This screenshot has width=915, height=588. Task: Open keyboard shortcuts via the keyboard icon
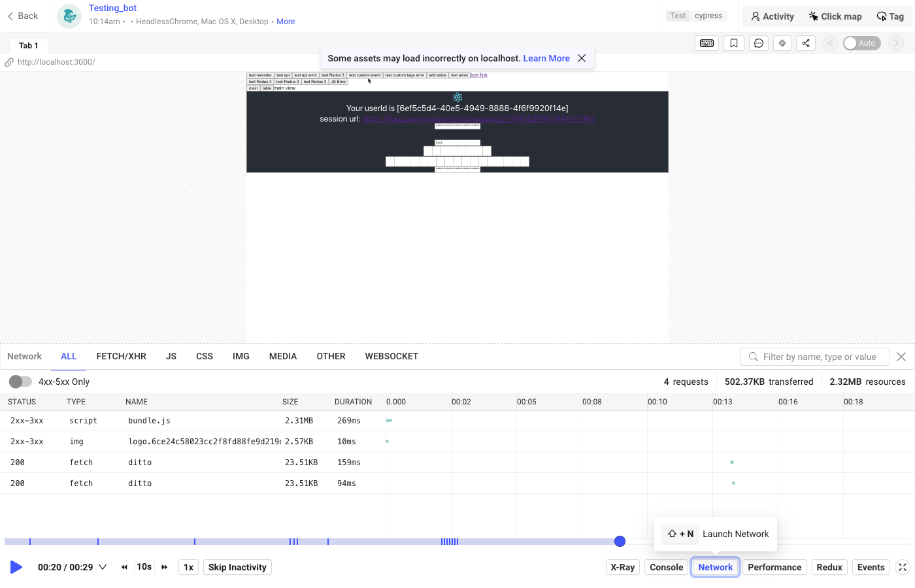pyautogui.click(x=707, y=43)
